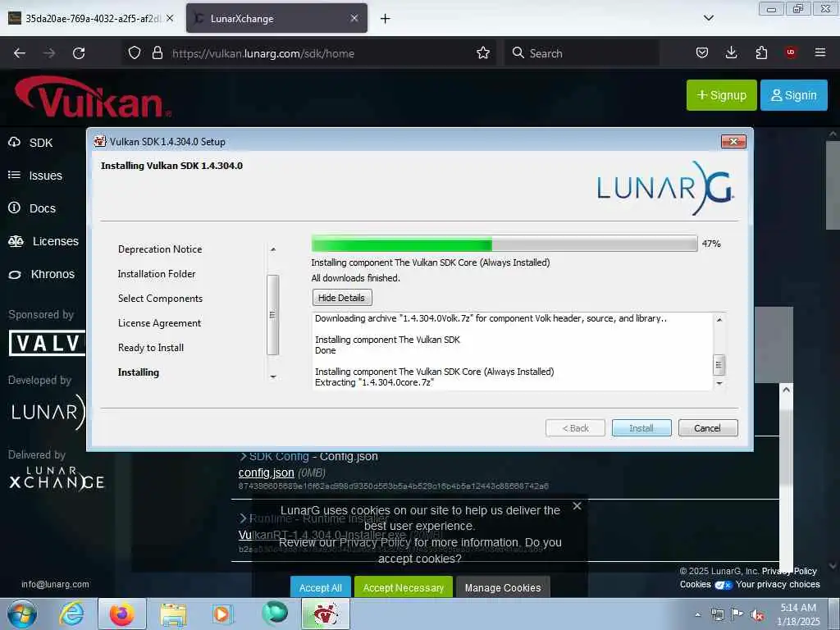The width and height of the screenshot is (840, 630).
Task: Open File Explorer folder from taskbar
Action: coord(173,614)
